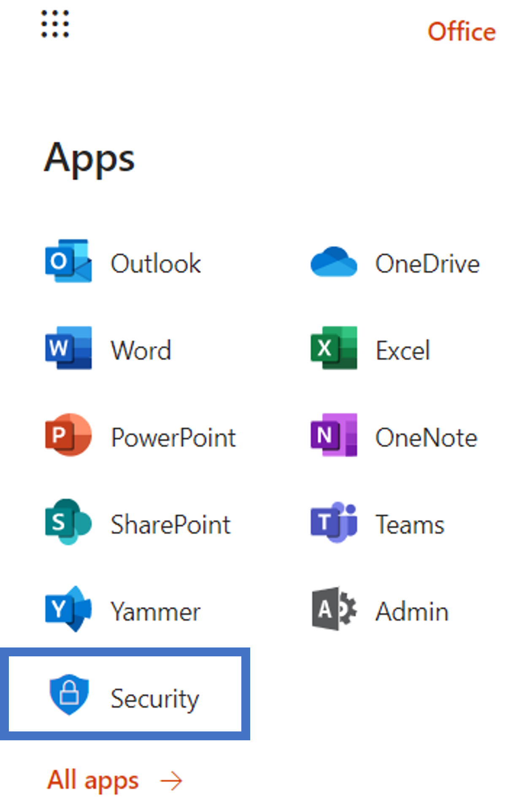Click the Admin text label
Viewport: 508px width, 812px height.
click(412, 612)
